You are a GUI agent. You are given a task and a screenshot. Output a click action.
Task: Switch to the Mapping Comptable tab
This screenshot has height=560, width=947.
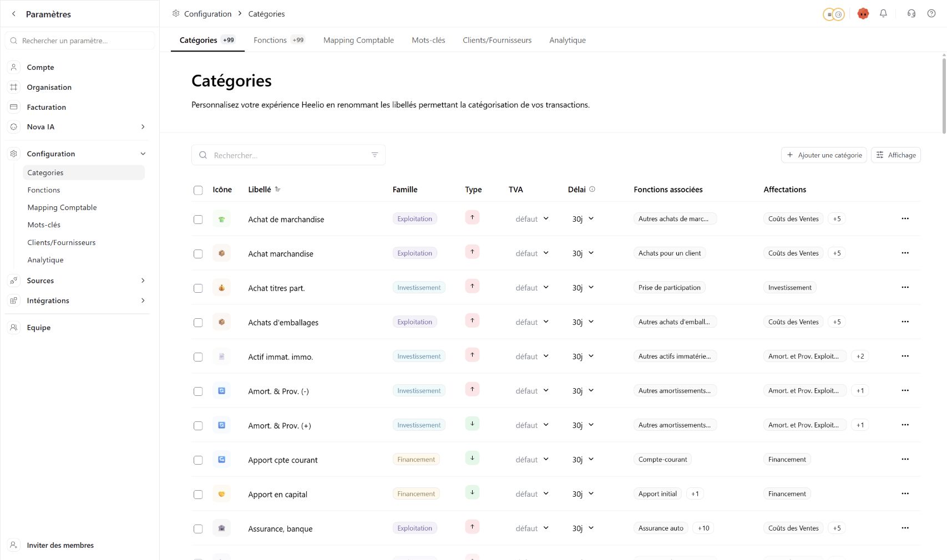(x=358, y=40)
